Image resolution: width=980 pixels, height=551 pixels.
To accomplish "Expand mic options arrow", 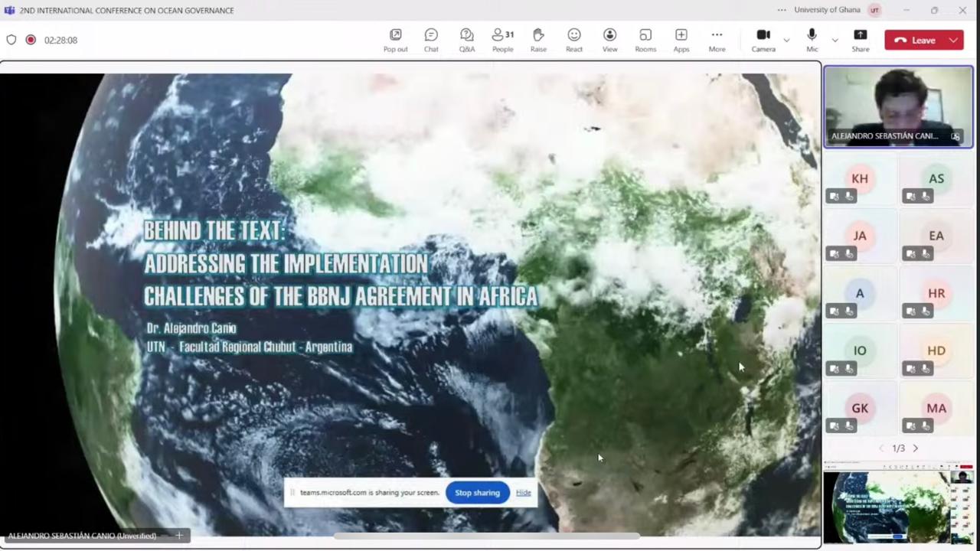I will pos(835,40).
